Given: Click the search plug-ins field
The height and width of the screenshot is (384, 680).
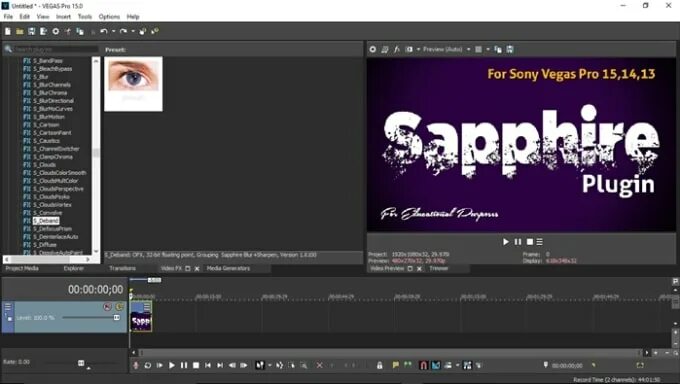Looking at the screenshot, I should [56, 49].
